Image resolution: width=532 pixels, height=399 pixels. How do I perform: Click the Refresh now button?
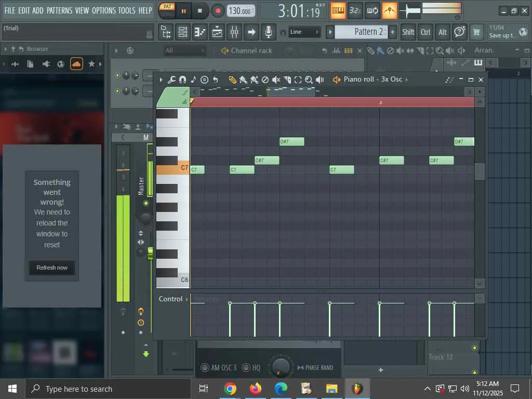[52, 268]
